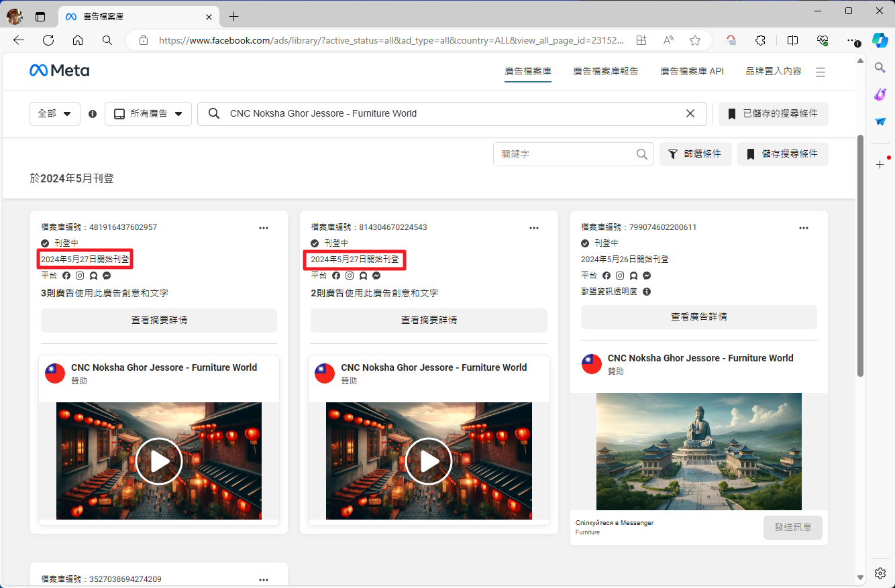Viewport: 895px width, 588px height.
Task: Click the magnifier icon in 關鍵字 field
Action: 642,154
